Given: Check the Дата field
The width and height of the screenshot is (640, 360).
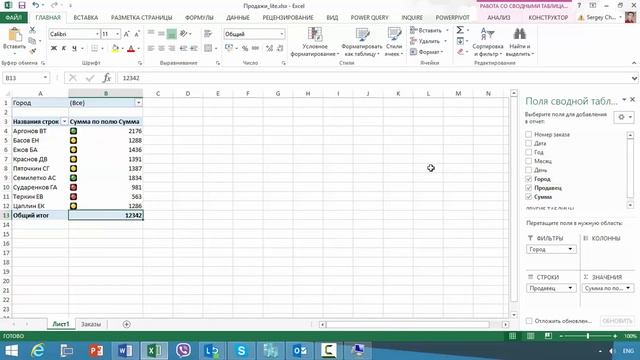Looking at the screenshot, I should (x=529, y=143).
